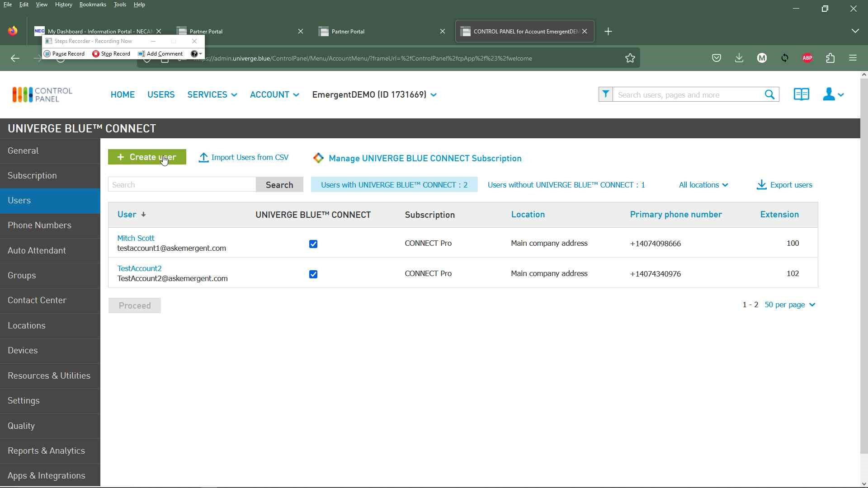Screen dimensions: 868x488
Task: Click the Search input field
Action: coord(182,185)
